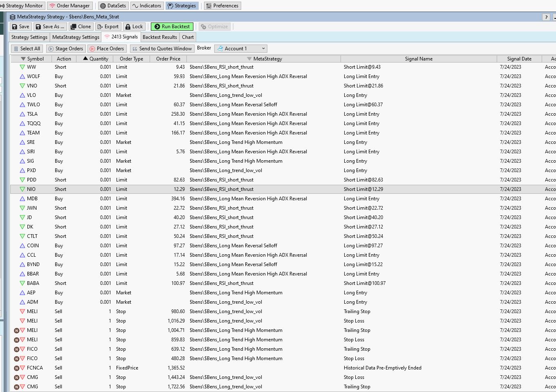Click the Clone strategy icon
556x392 pixels.
(x=74, y=27)
